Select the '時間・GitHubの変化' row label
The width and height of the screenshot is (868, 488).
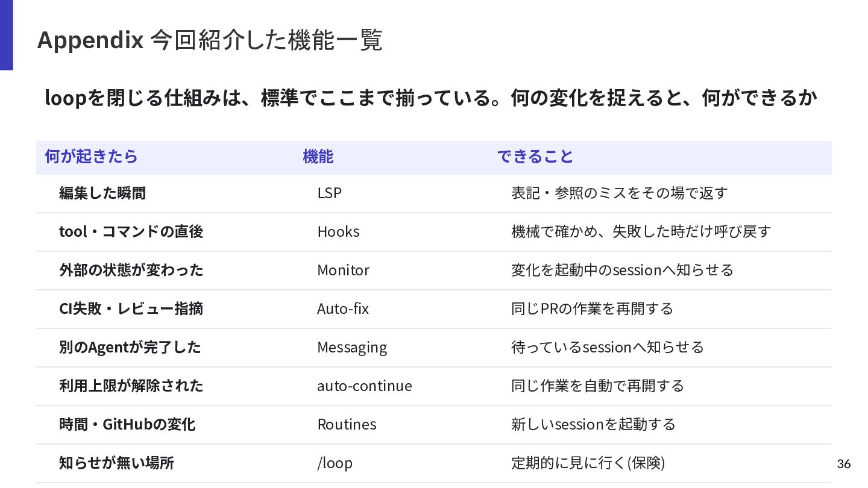pyautogui.click(x=127, y=425)
